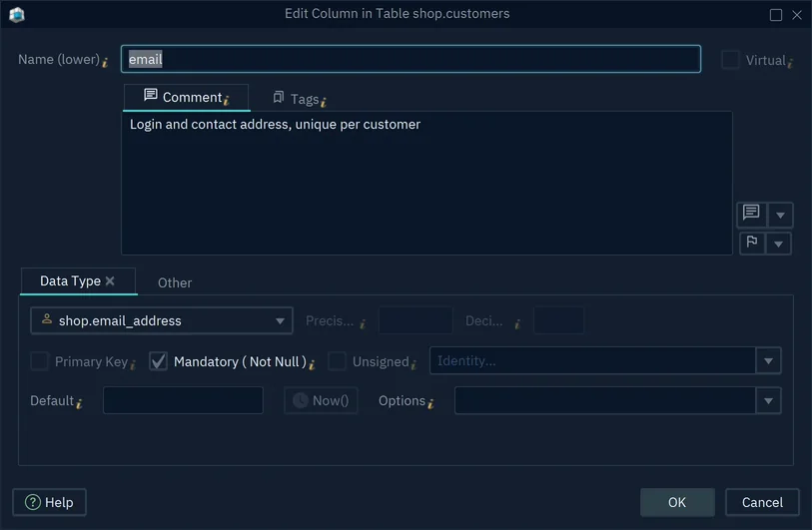The width and height of the screenshot is (812, 530).
Task: Click the info icon next to Decimal
Action: click(517, 324)
